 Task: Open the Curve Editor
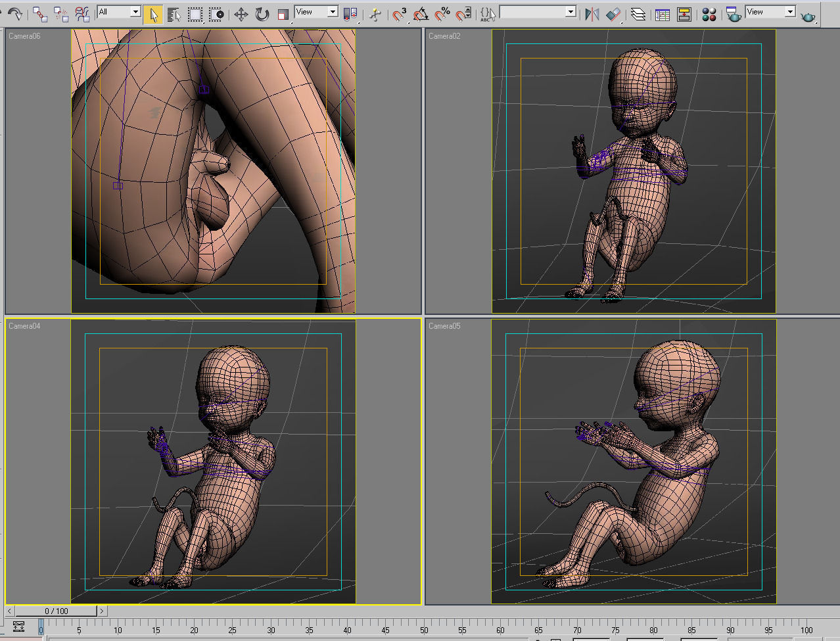pyautogui.click(x=663, y=14)
